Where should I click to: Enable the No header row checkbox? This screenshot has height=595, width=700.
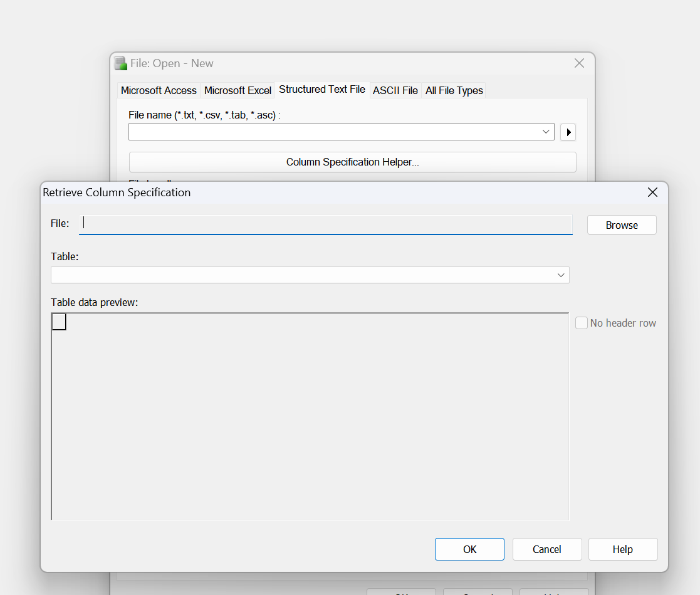pyautogui.click(x=582, y=323)
